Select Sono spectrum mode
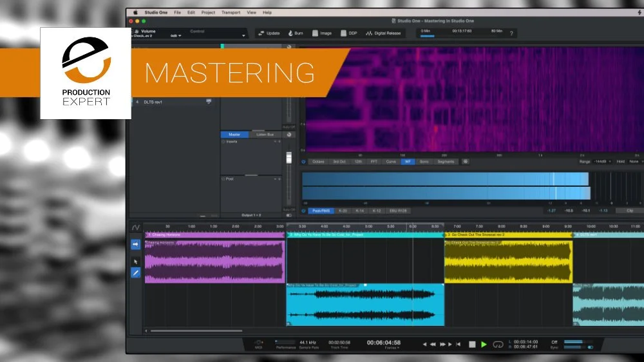 (424, 162)
